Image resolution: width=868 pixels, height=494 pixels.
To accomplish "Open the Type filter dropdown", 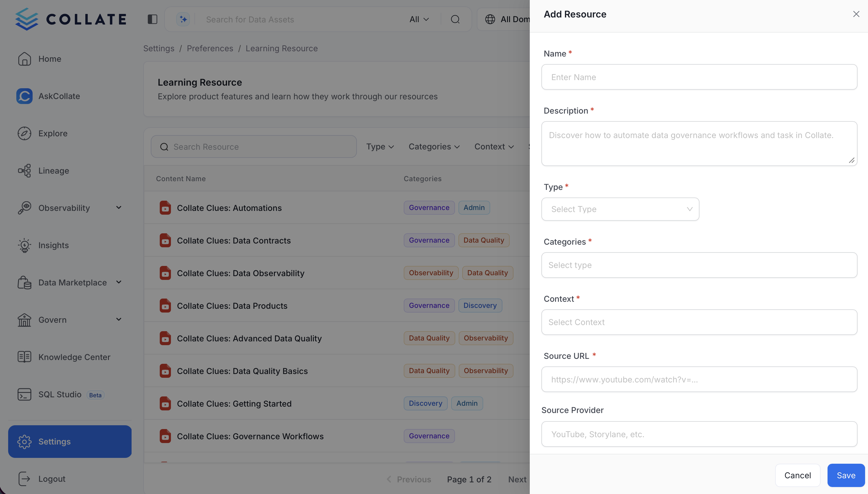I will tap(380, 147).
